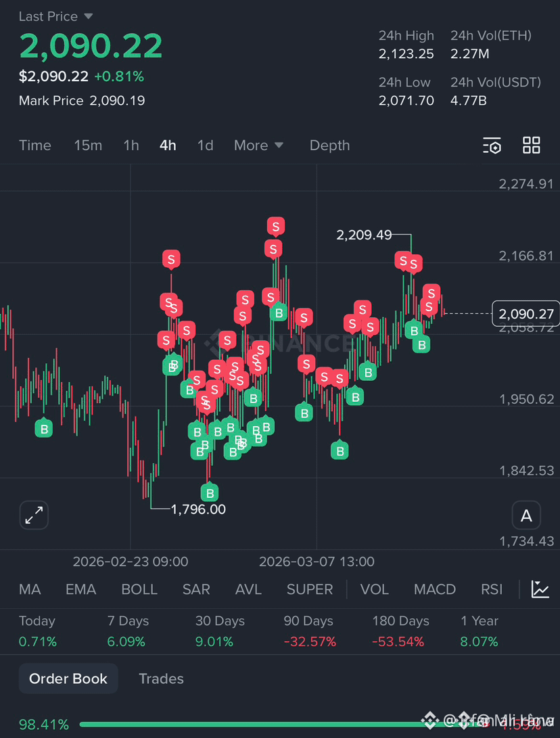Switch to the 1d interval
Image resolution: width=560 pixels, height=738 pixels.
pyautogui.click(x=205, y=145)
